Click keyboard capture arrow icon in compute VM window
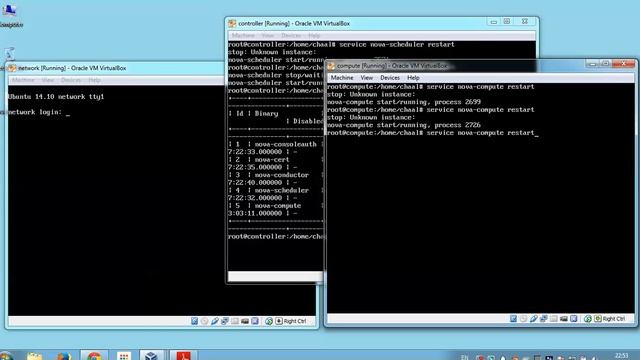Image resolution: width=640 pixels, height=360 pixels. point(598,318)
